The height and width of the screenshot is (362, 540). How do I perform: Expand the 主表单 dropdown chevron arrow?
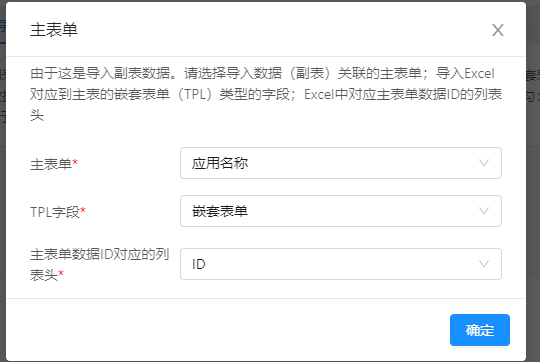[x=484, y=163]
